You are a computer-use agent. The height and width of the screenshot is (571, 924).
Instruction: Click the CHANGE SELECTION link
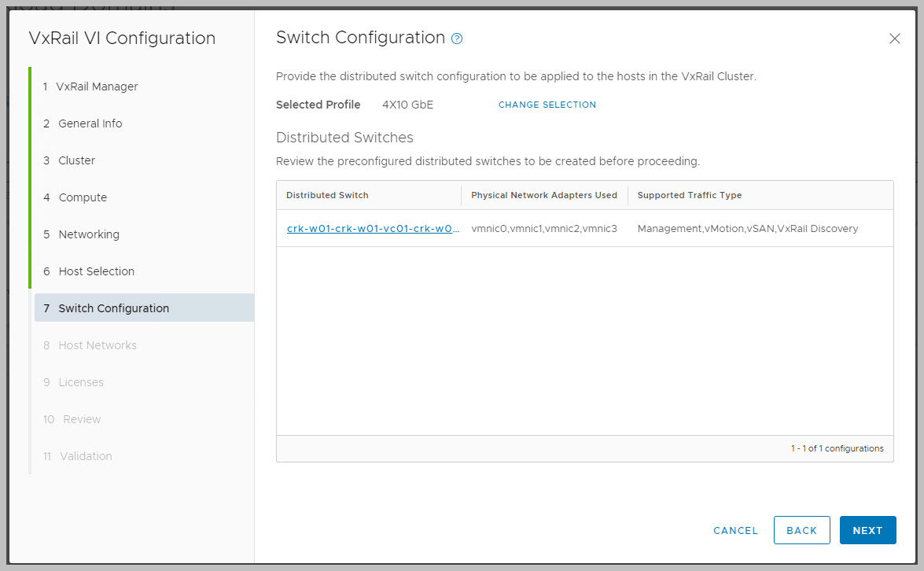point(547,105)
